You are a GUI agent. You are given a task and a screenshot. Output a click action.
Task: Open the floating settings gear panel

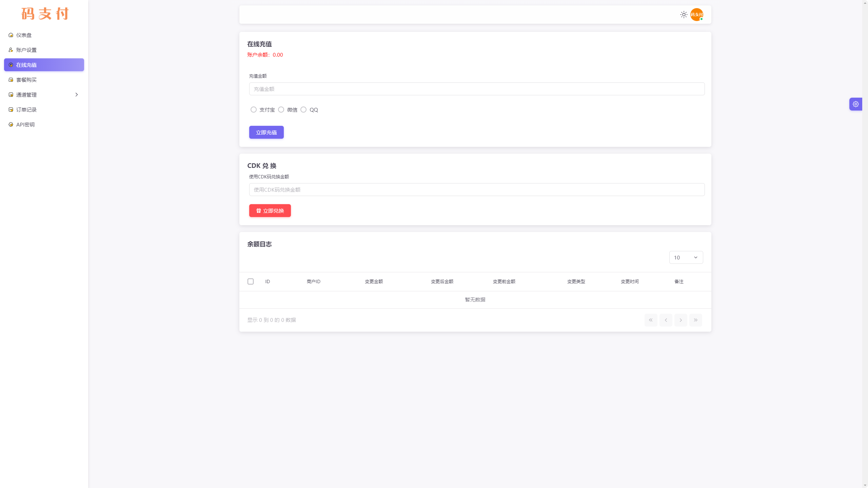[x=855, y=104]
